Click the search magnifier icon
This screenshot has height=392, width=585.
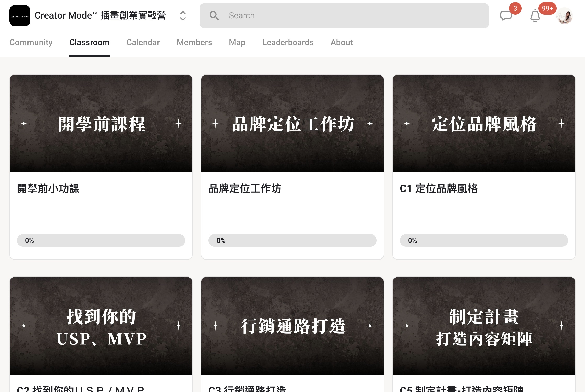(x=214, y=16)
